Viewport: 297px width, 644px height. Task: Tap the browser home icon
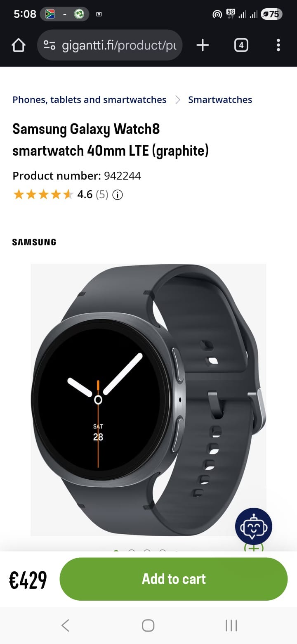click(x=19, y=45)
